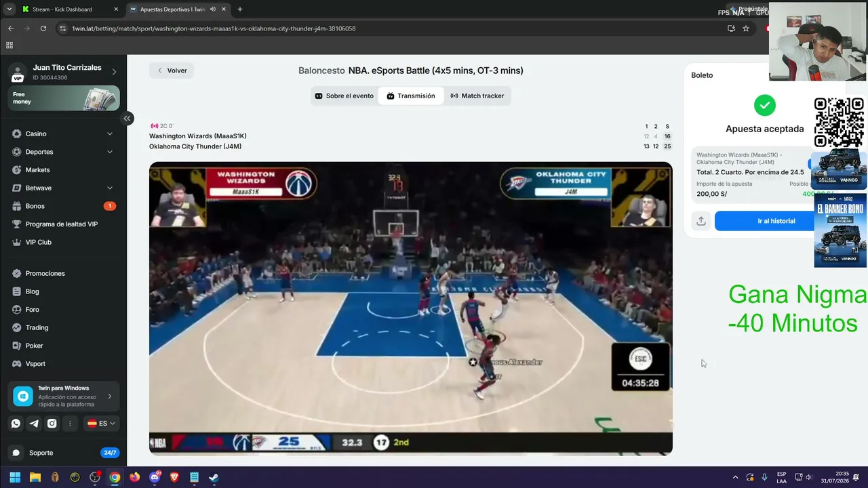
Task: Bookmark this page with the star icon
Action: (746, 28)
